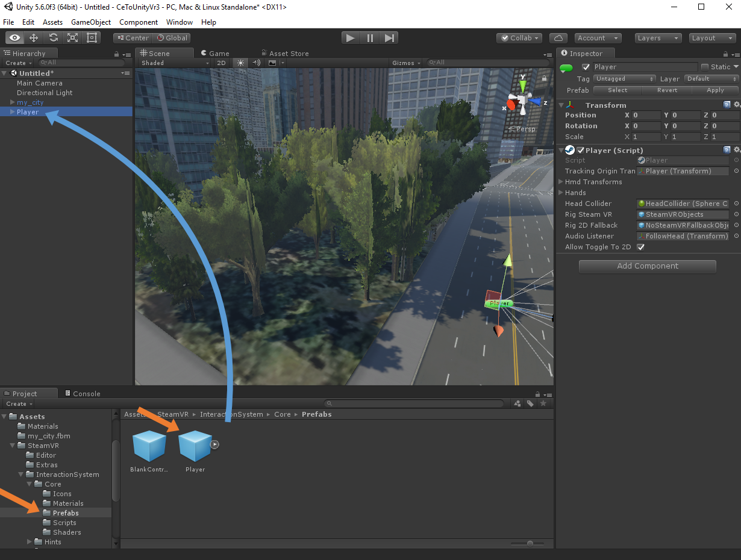Open the Layout dropdown

click(x=713, y=38)
